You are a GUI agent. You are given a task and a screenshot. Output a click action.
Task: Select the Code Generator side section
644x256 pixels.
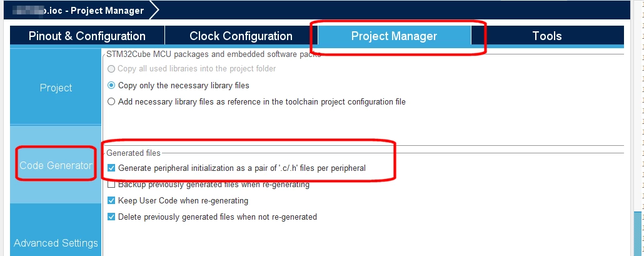(x=56, y=165)
